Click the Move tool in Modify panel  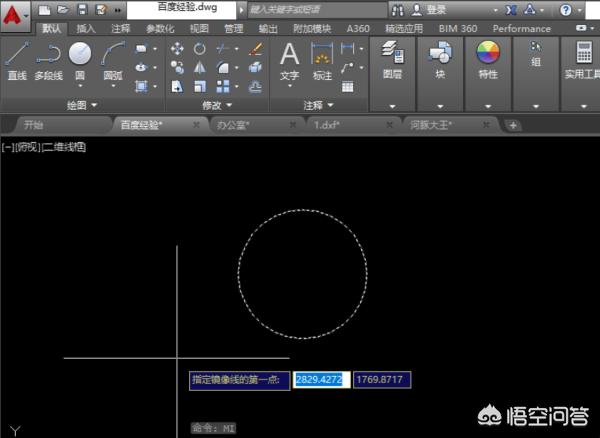tap(177, 48)
